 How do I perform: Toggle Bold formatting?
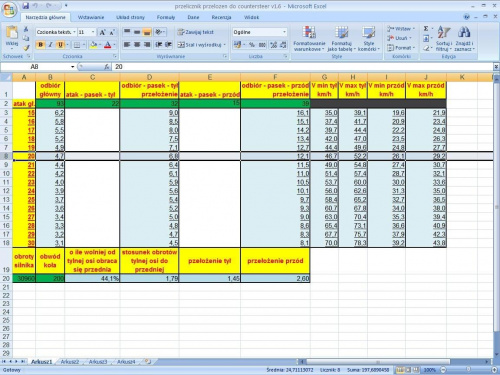pos(41,45)
